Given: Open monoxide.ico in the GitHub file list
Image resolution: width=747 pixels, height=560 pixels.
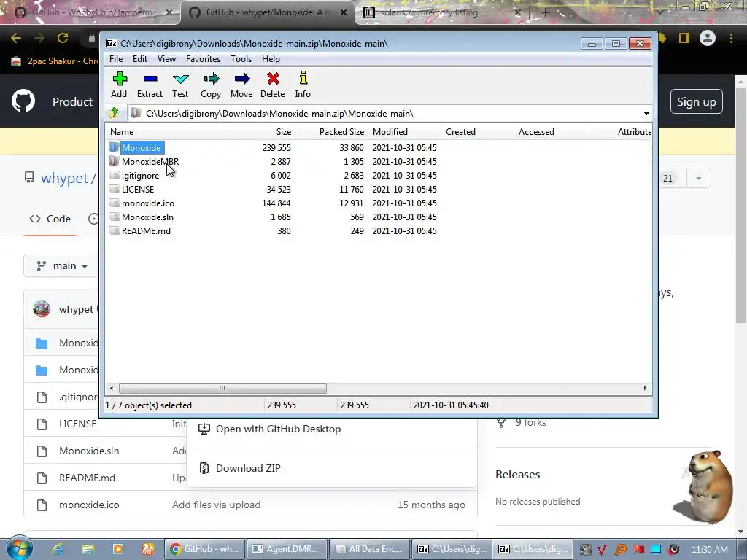Looking at the screenshot, I should click(x=89, y=505).
